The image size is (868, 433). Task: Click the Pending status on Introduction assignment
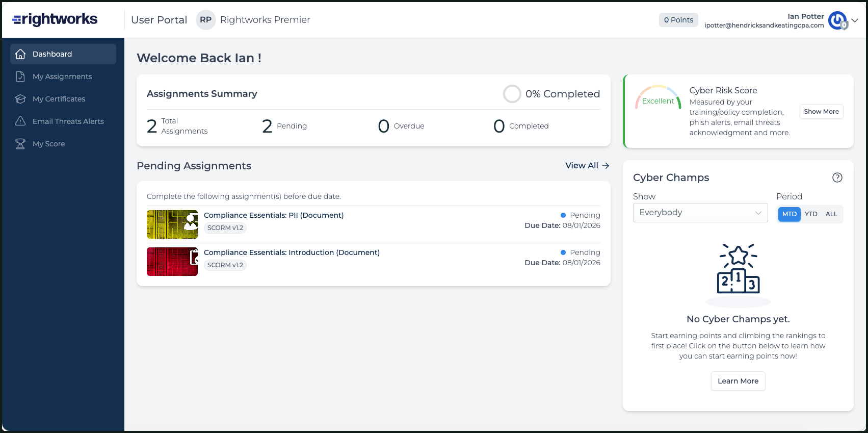[x=581, y=252]
